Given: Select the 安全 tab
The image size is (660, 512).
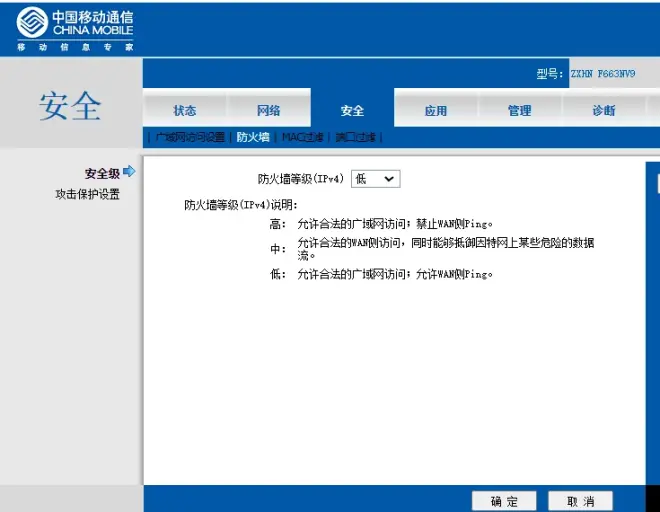Looking at the screenshot, I should pyautogui.click(x=352, y=111).
